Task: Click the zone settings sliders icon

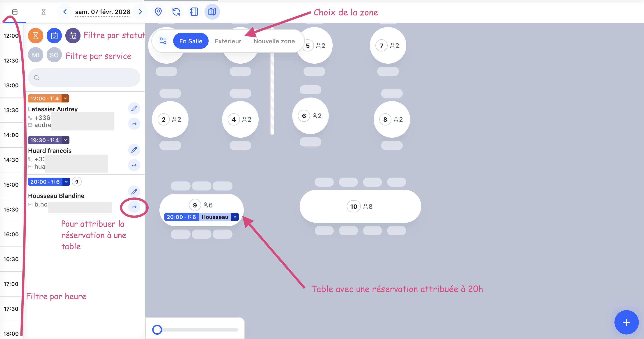Action: click(163, 41)
